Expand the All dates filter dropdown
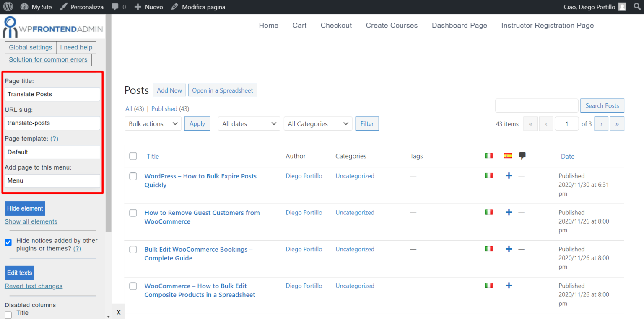 pos(249,123)
